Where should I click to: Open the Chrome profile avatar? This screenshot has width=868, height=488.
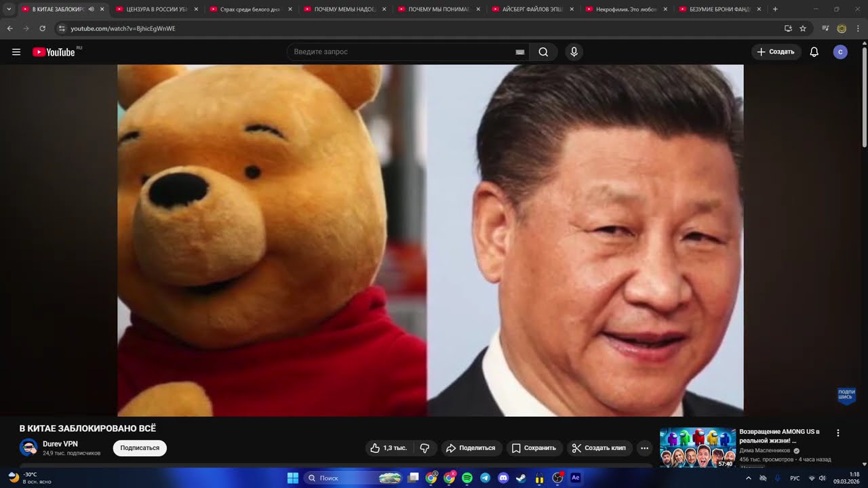coord(842,28)
